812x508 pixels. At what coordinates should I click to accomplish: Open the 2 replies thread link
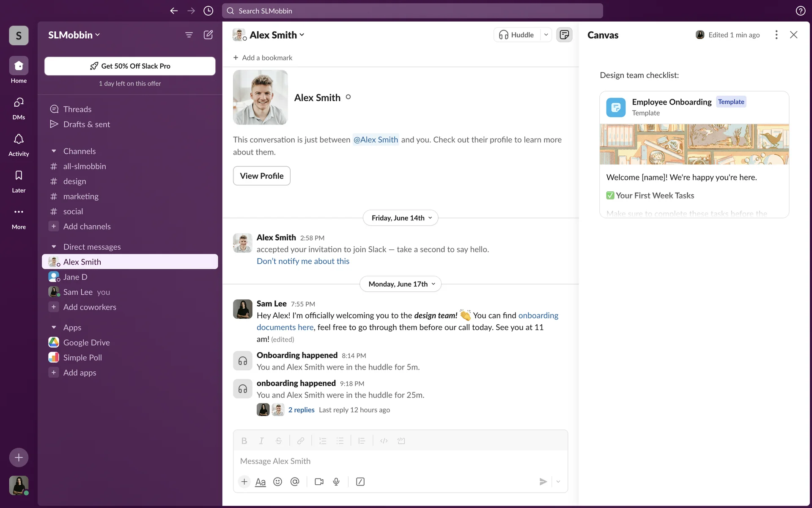pos(301,410)
